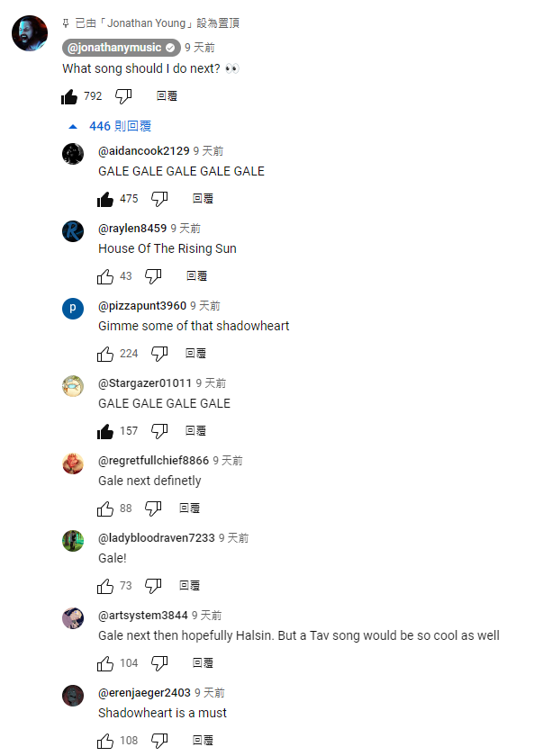Image resolution: width=552 pixels, height=756 pixels.
Task: Open the @jonathanymusic channel badge
Action: tap(121, 47)
